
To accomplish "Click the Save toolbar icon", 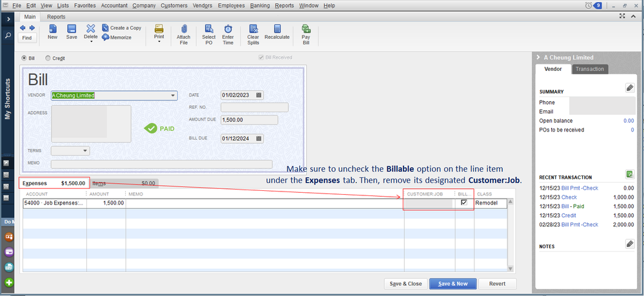I will (x=72, y=29).
